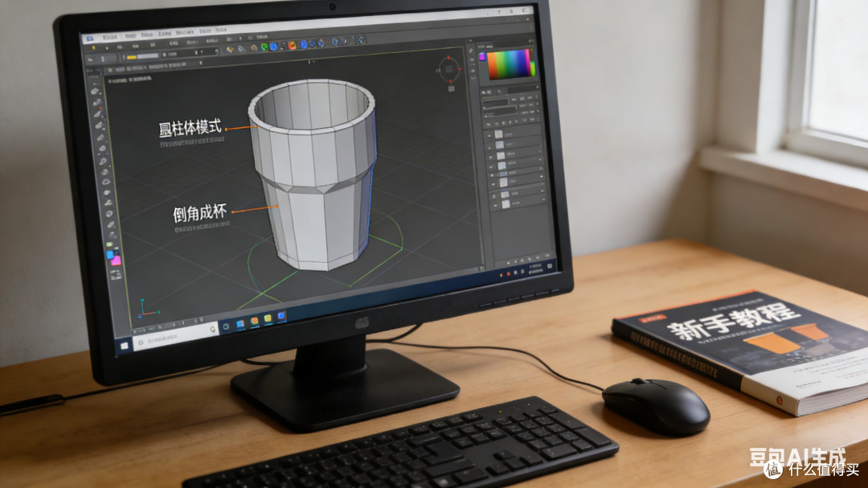Click the 倒角成杯 label in the viewport
The height and width of the screenshot is (488, 868).
200,213
